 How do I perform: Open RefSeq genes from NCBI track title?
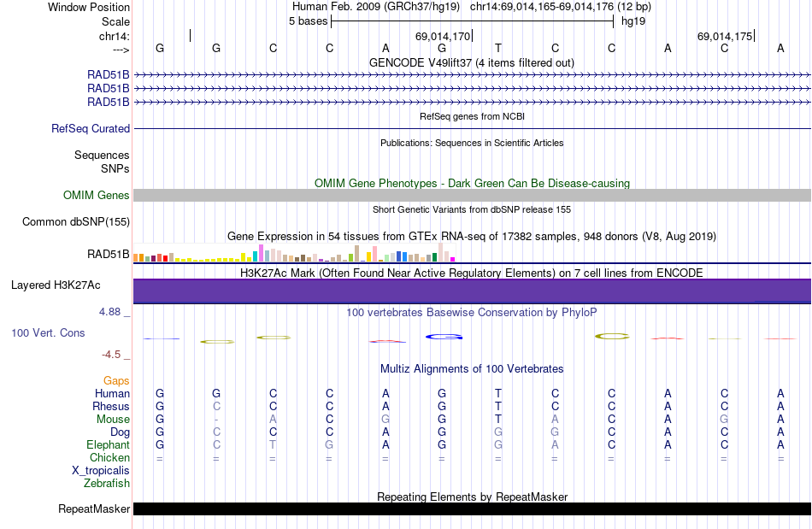coord(472,116)
